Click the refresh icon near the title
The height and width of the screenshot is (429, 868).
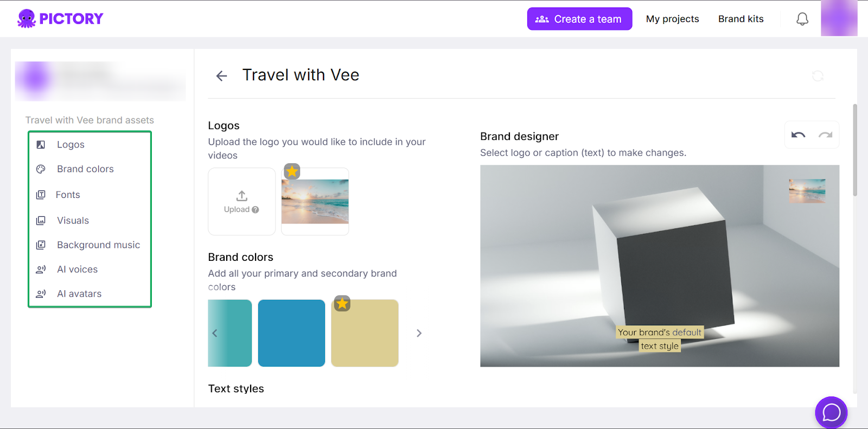pyautogui.click(x=818, y=76)
